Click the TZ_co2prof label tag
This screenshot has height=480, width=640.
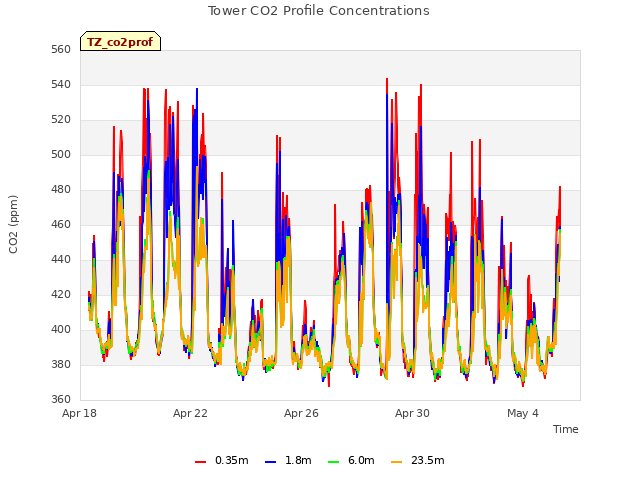click(120, 41)
